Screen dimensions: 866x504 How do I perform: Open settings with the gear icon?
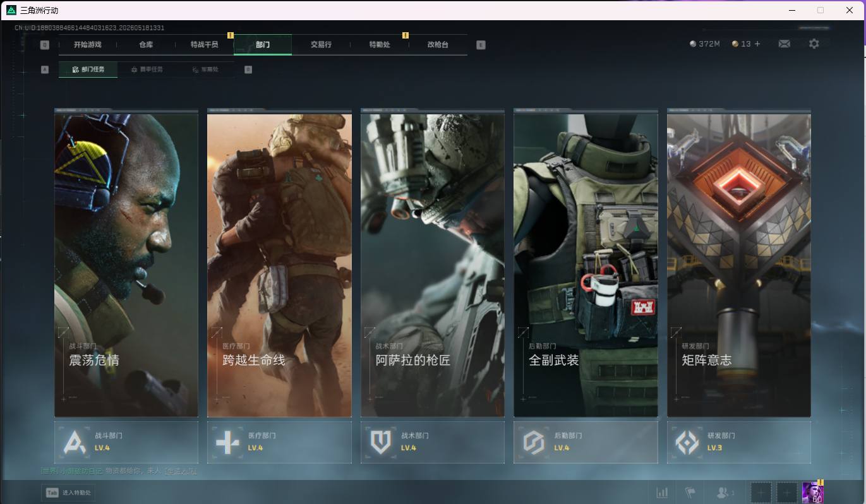(x=814, y=44)
